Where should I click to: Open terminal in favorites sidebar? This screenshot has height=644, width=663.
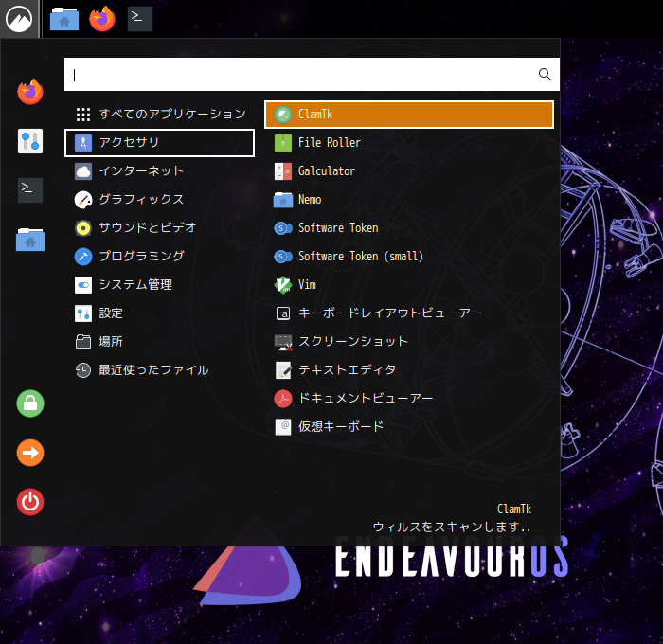coord(30,190)
